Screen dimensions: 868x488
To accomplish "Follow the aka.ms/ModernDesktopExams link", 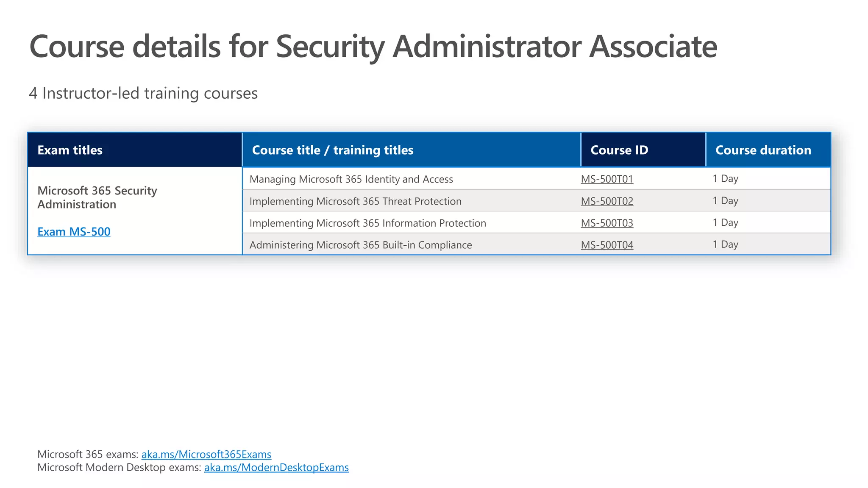I will [276, 468].
